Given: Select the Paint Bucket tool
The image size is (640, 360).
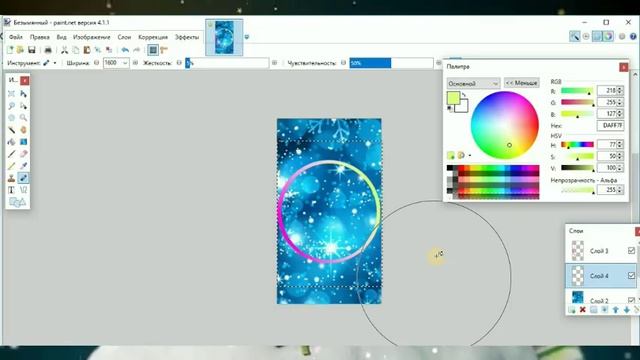Looking at the screenshot, I should coord(11,142).
